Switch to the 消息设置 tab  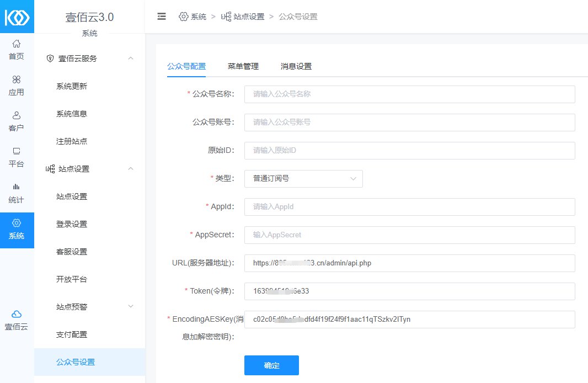(296, 66)
